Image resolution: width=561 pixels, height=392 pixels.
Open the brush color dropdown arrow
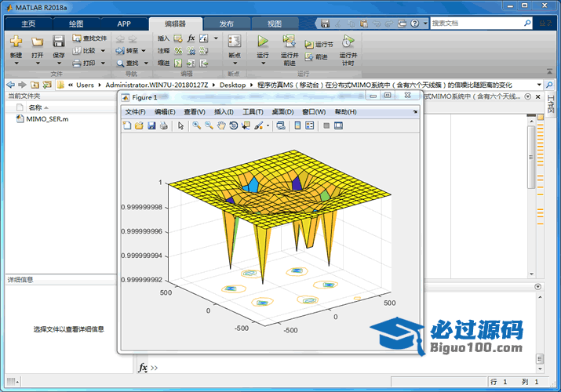268,125
